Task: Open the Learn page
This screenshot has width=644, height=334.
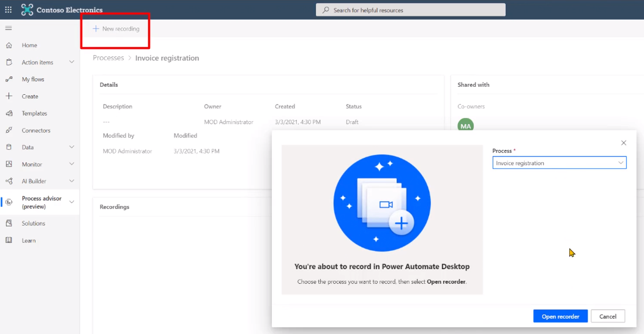Action: [29, 241]
